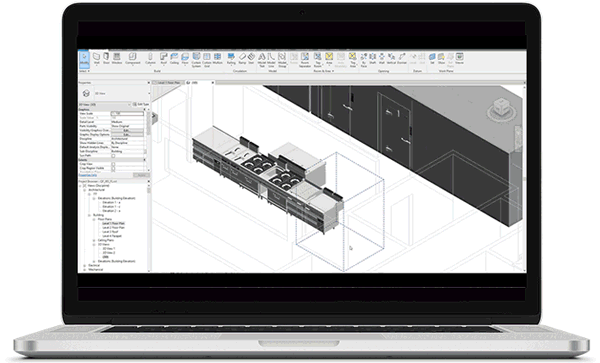Click the View Scale value field
Screen dimensions: 600x363
[127, 114]
